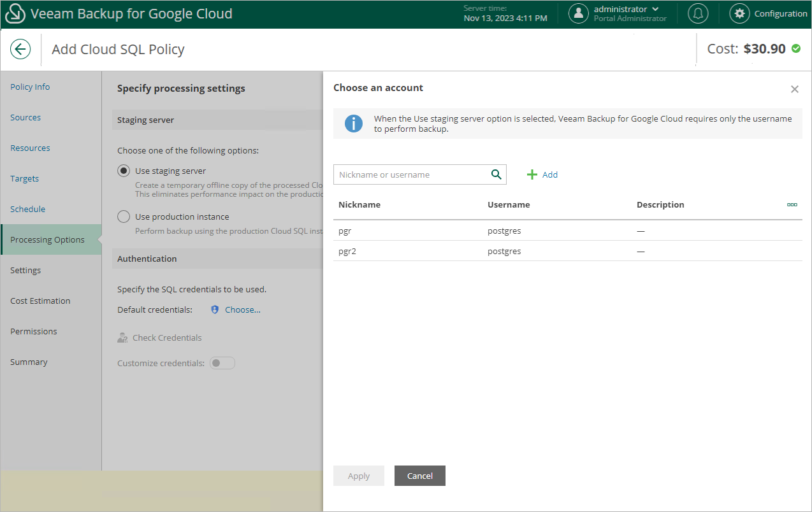The width and height of the screenshot is (812, 512).
Task: Click the back arrow icon
Action: coord(20,50)
